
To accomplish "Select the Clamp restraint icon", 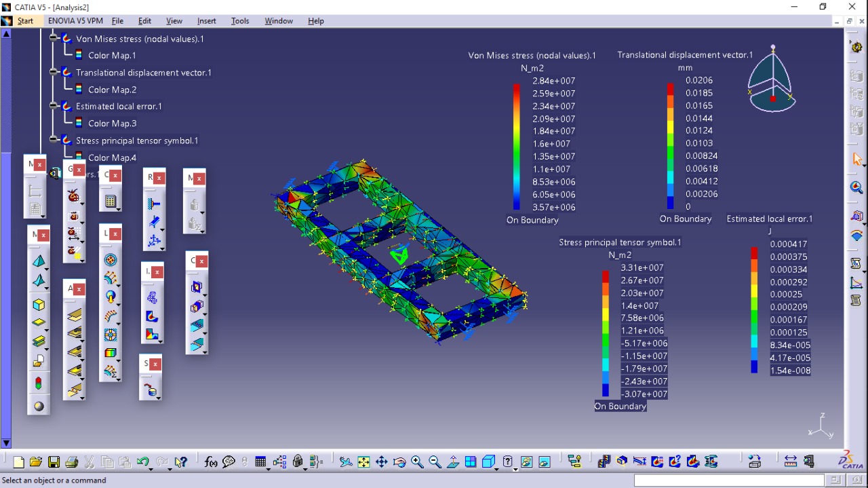I will 154,204.
